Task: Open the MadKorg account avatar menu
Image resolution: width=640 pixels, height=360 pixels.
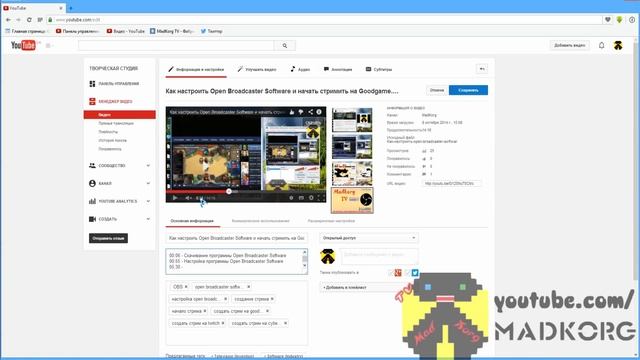Action: coord(618,45)
